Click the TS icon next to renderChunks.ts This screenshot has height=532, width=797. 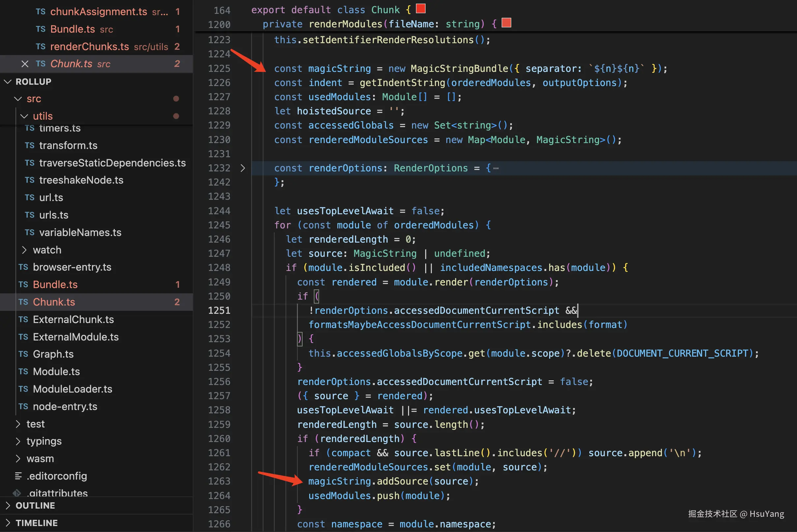tap(41, 46)
